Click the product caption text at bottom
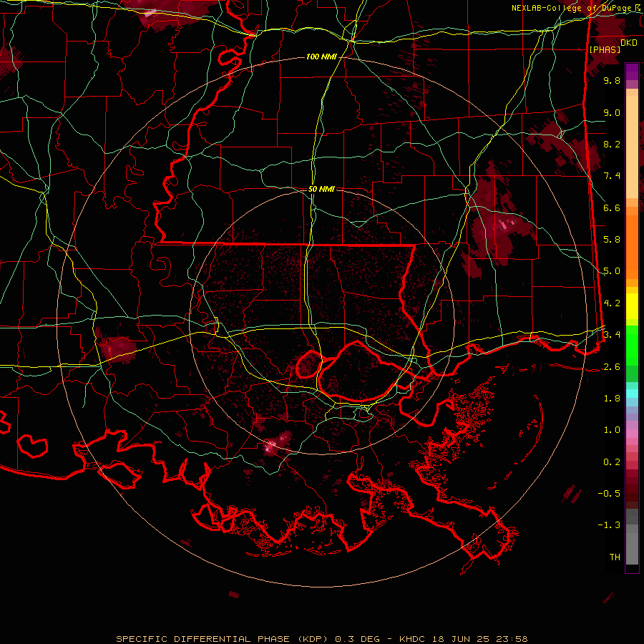The width and height of the screenshot is (644, 644). tap(321, 639)
